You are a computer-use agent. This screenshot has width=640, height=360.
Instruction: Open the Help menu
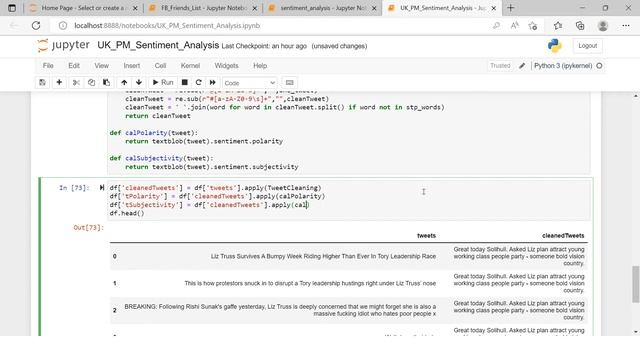[260, 66]
